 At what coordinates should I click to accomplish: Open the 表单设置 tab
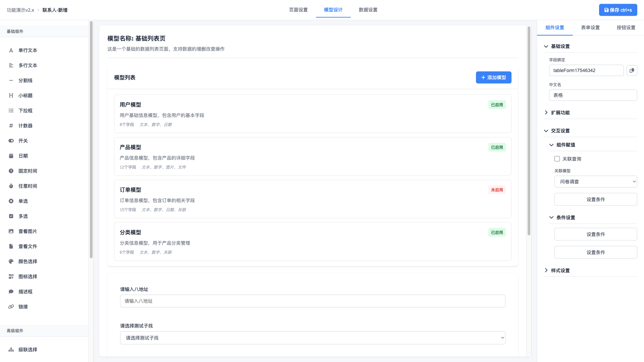(590, 27)
